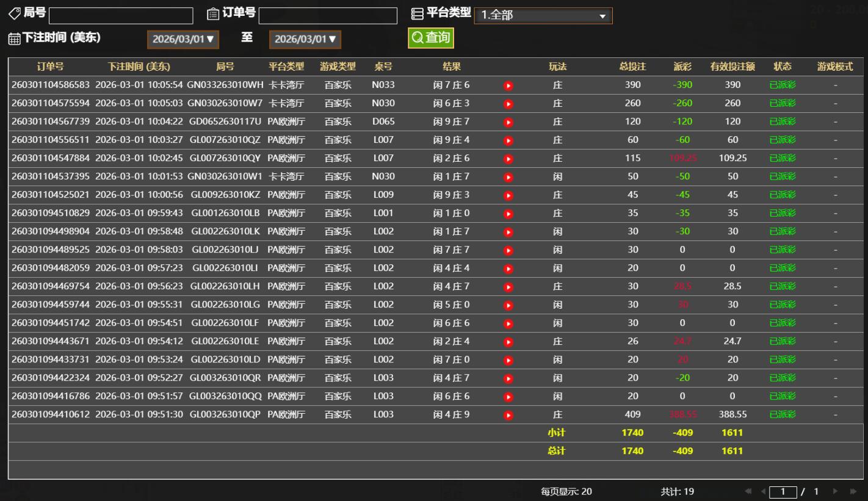Open the 平台类型 dropdown showing 1.全部
The image size is (868, 501).
pyautogui.click(x=543, y=16)
